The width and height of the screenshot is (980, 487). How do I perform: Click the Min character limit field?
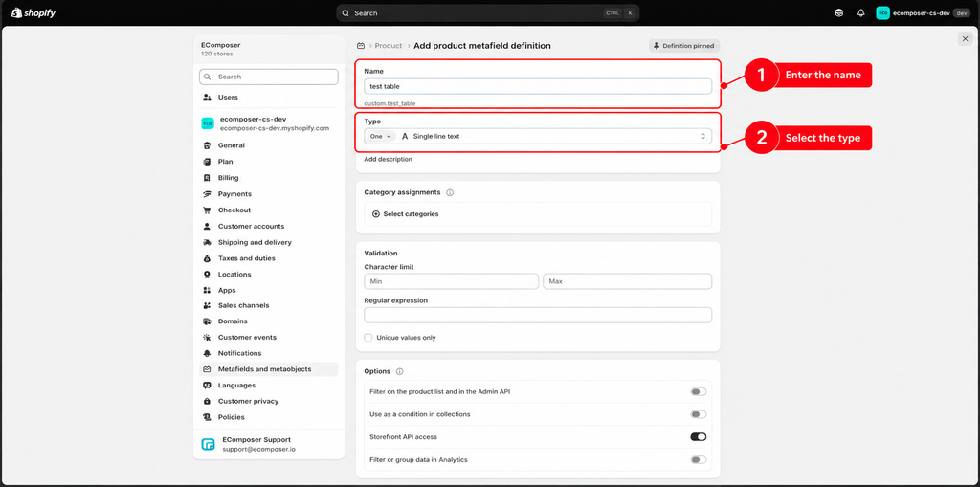(452, 282)
